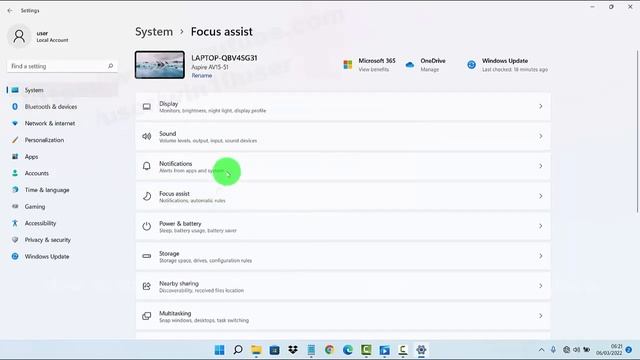Click the Display monitor icon
The width and height of the screenshot is (640, 360).
(147, 107)
